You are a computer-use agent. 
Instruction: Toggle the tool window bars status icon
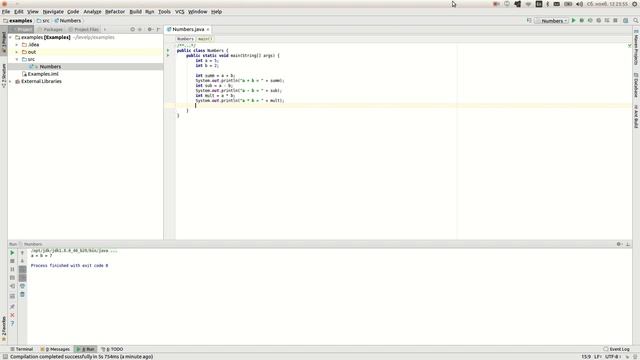(x=5, y=357)
